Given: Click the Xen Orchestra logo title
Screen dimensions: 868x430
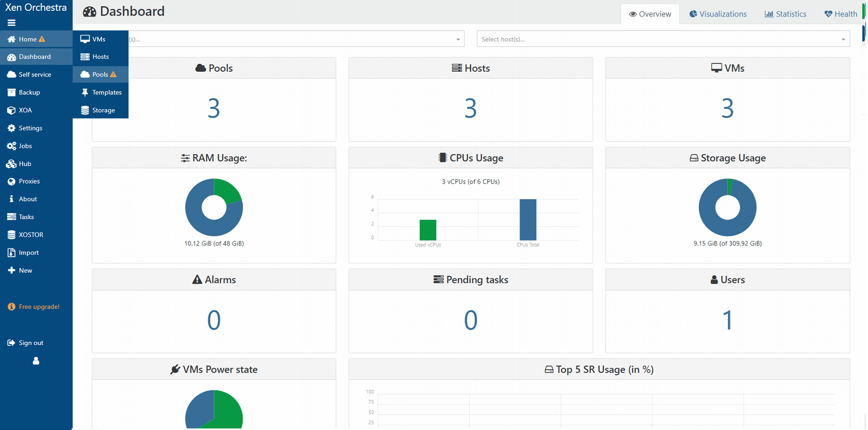Looking at the screenshot, I should tap(36, 7).
